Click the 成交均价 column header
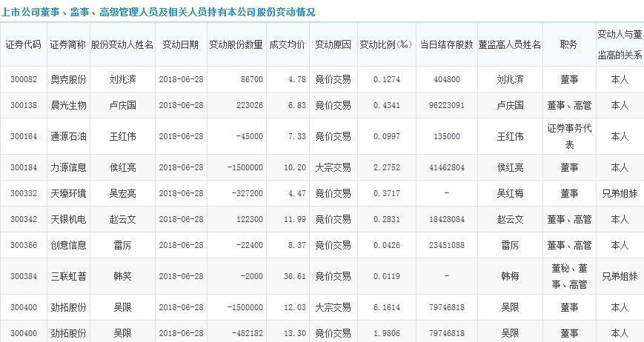The height and width of the screenshot is (342, 644). tap(288, 44)
